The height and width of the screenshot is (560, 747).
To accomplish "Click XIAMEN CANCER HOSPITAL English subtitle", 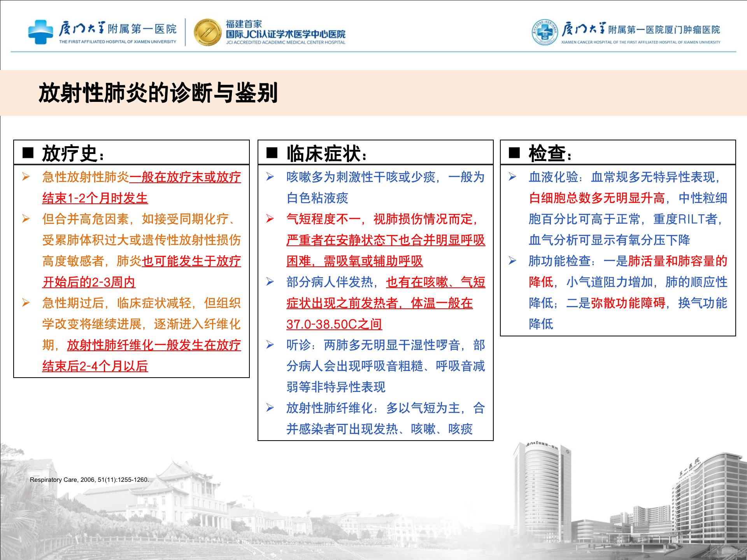I will tap(641, 42).
